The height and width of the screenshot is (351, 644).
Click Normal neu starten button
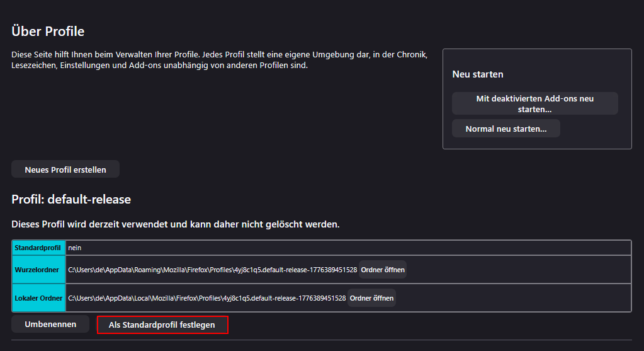point(506,129)
